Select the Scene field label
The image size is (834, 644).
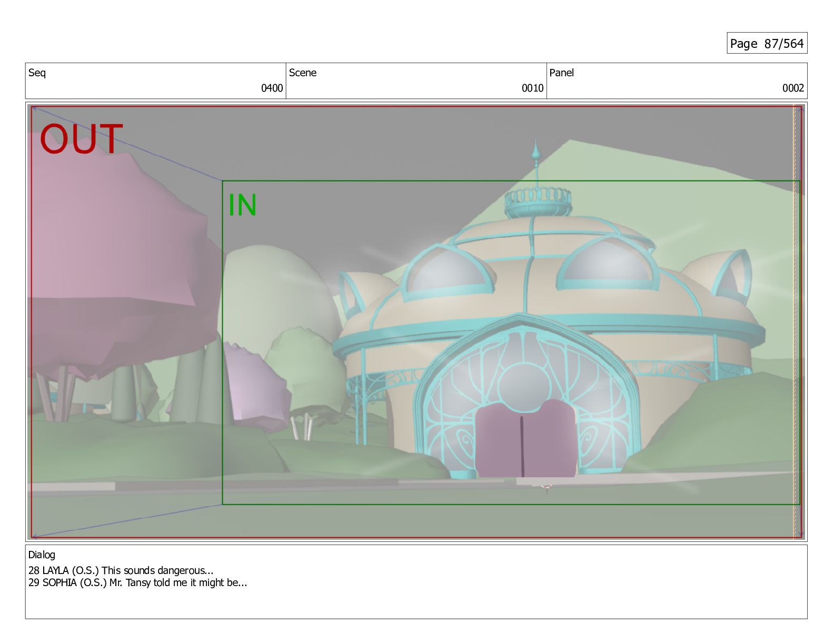(303, 73)
